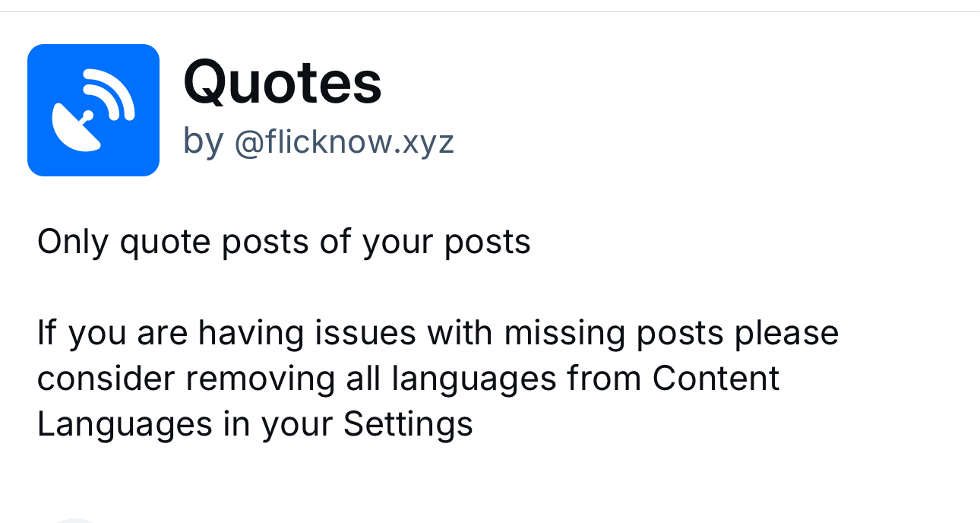Screen dimensions: 980x523
Task: Select the bold "Quotes" feed title
Action: click(283, 83)
